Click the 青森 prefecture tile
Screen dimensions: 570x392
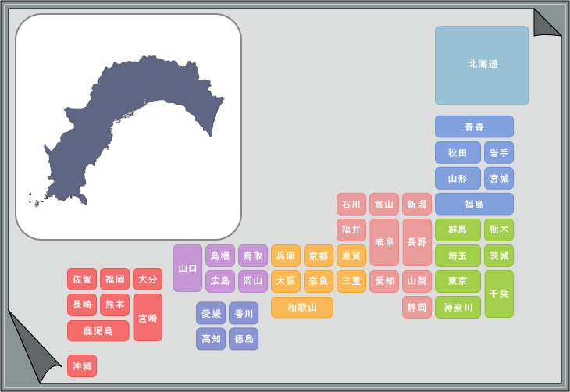(x=474, y=127)
